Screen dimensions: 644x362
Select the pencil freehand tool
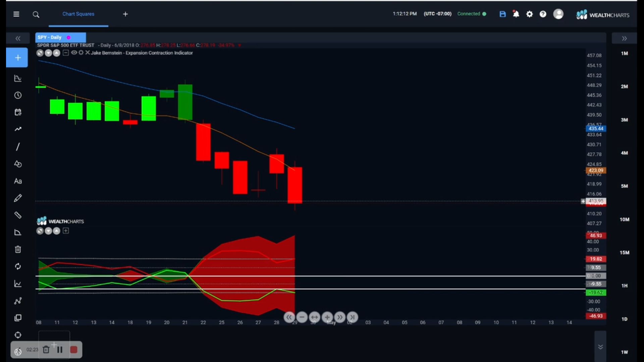coord(18,198)
